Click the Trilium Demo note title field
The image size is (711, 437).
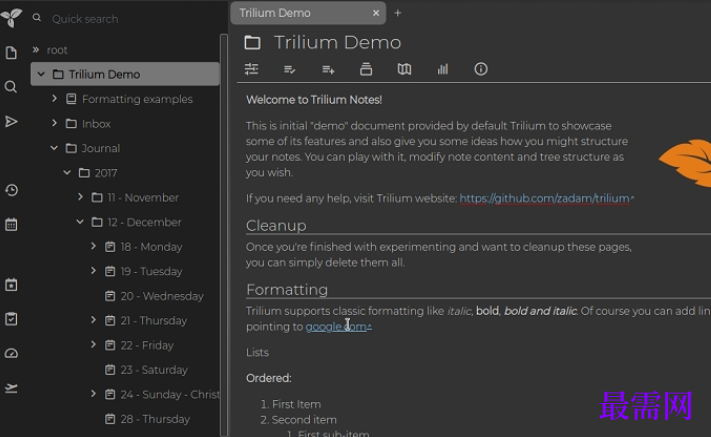click(337, 43)
